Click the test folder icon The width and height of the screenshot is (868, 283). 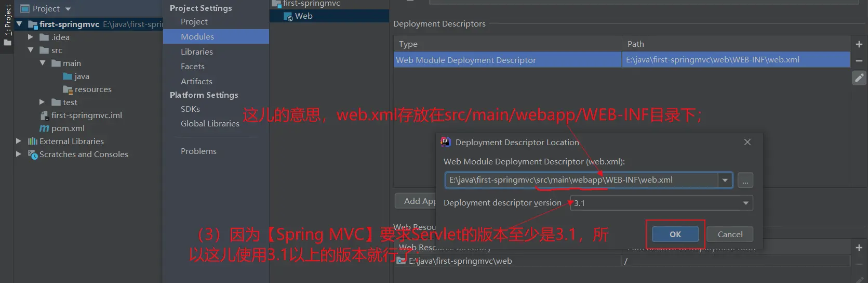[57, 102]
